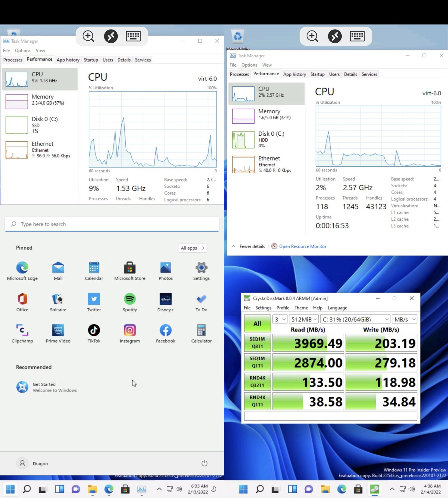Run all benchmarks with the All button
The height and width of the screenshot is (498, 448).
(257, 324)
